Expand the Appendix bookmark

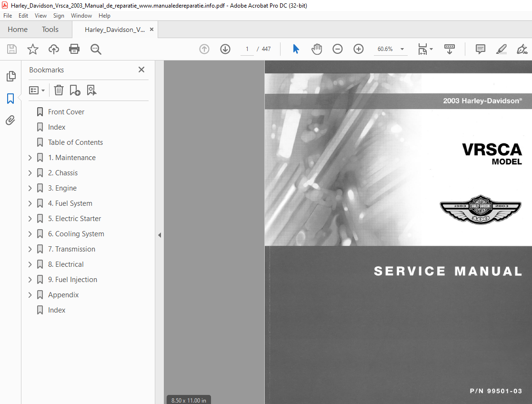(30, 295)
